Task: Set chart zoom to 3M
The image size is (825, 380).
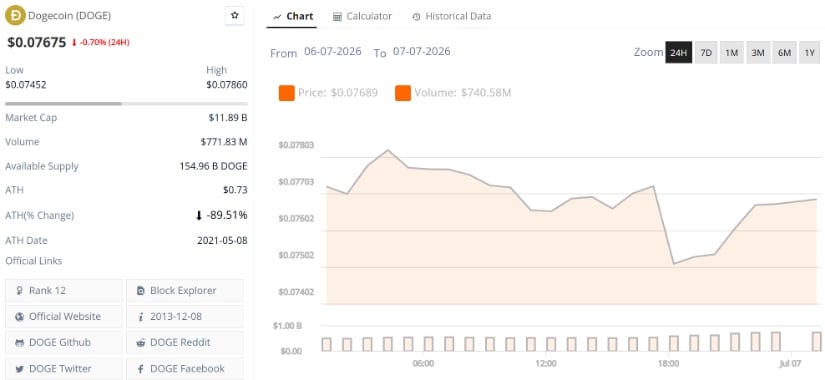Action: tap(758, 53)
